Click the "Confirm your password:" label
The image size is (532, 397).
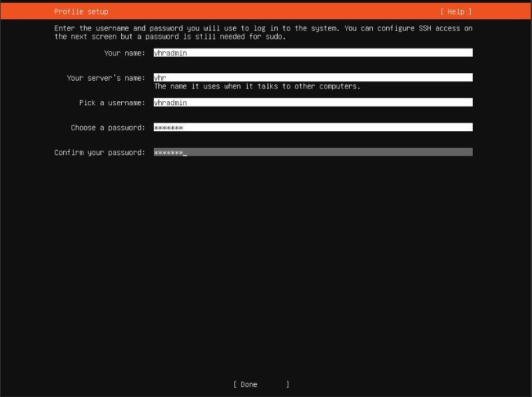coord(100,153)
